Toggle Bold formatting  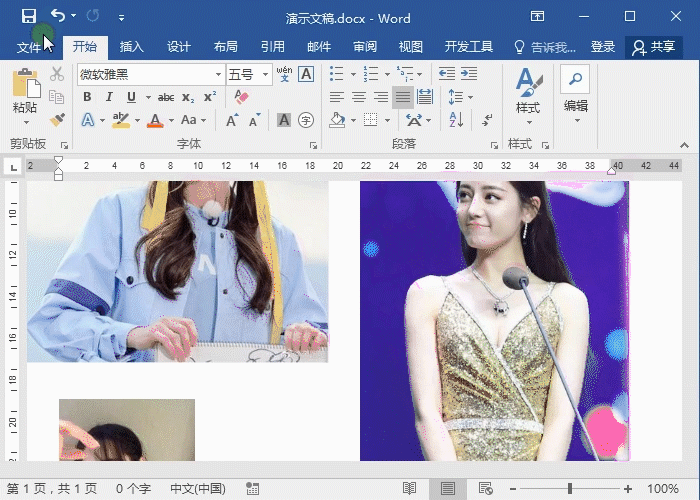pos(87,97)
